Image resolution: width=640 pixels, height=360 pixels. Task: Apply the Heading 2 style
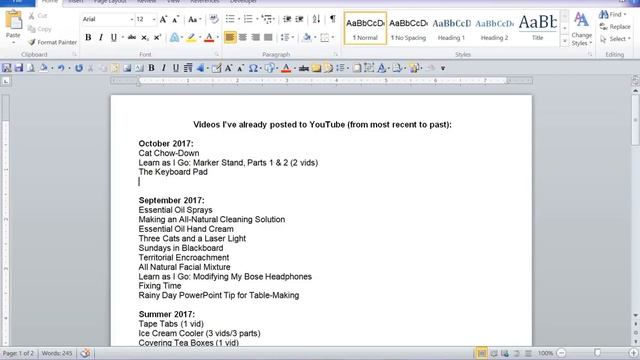[494, 28]
